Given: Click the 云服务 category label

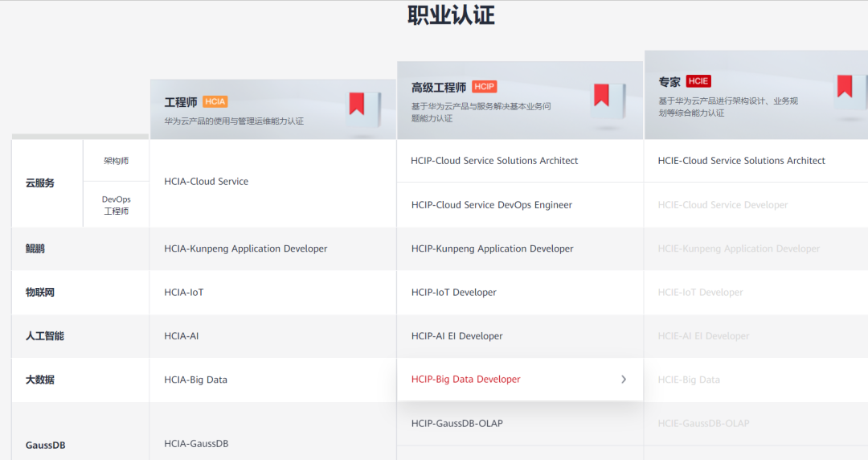Looking at the screenshot, I should pyautogui.click(x=40, y=183).
